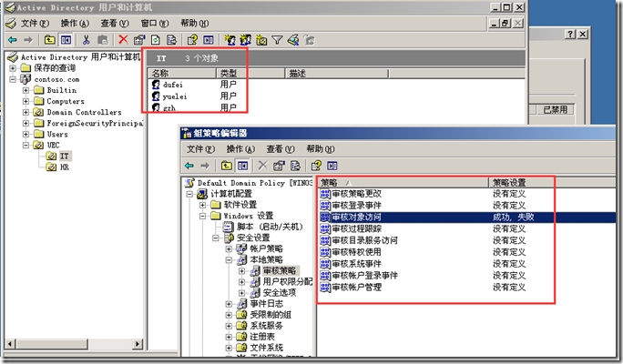Expand 事件日志 node
The width and height of the screenshot is (623, 364).
229,304
